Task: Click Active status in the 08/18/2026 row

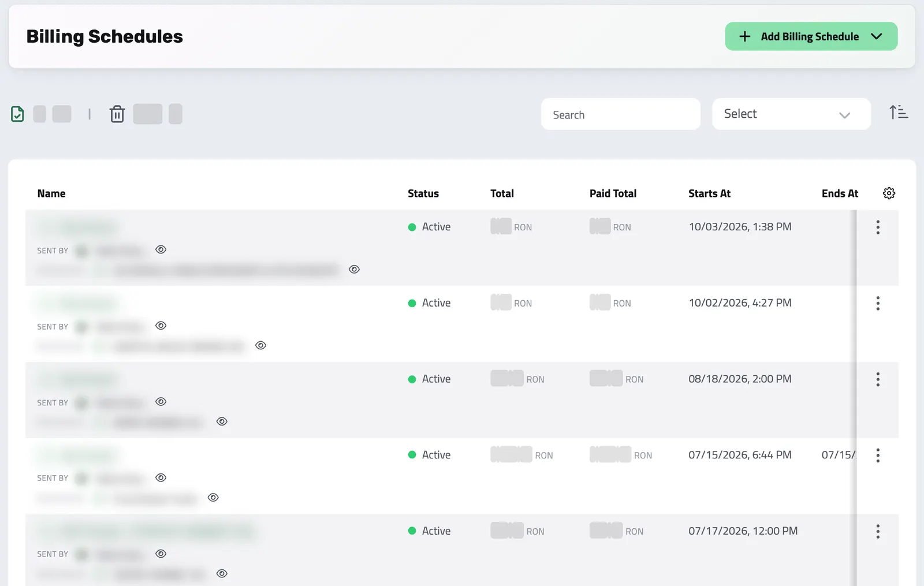Action: 429,379
